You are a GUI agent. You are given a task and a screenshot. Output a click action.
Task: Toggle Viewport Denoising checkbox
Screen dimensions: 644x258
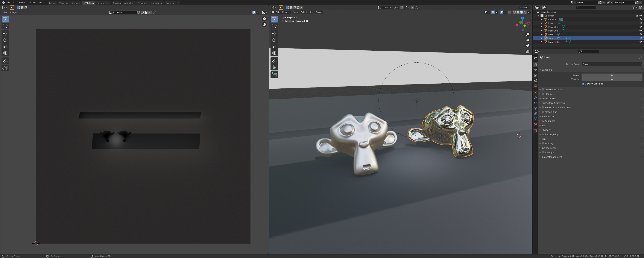pyautogui.click(x=583, y=84)
